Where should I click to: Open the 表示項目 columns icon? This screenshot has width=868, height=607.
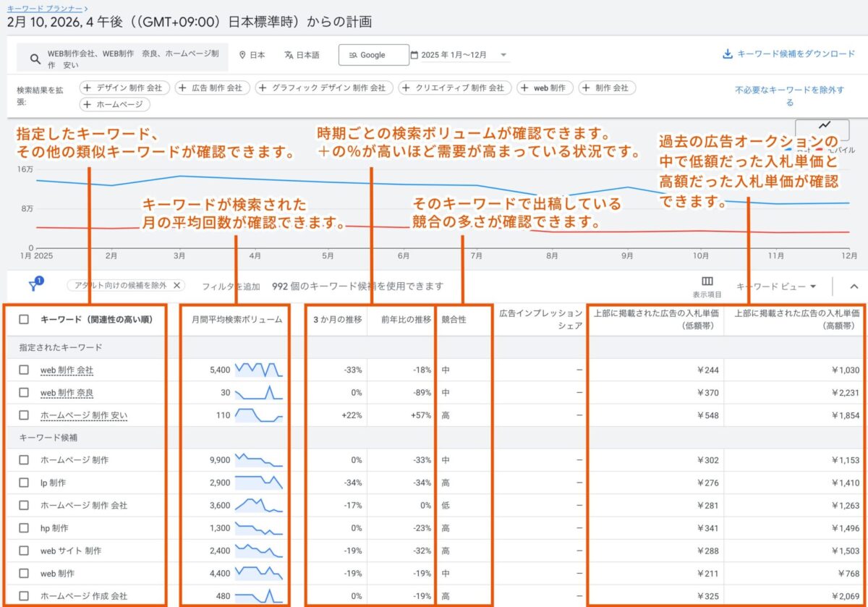tap(707, 281)
